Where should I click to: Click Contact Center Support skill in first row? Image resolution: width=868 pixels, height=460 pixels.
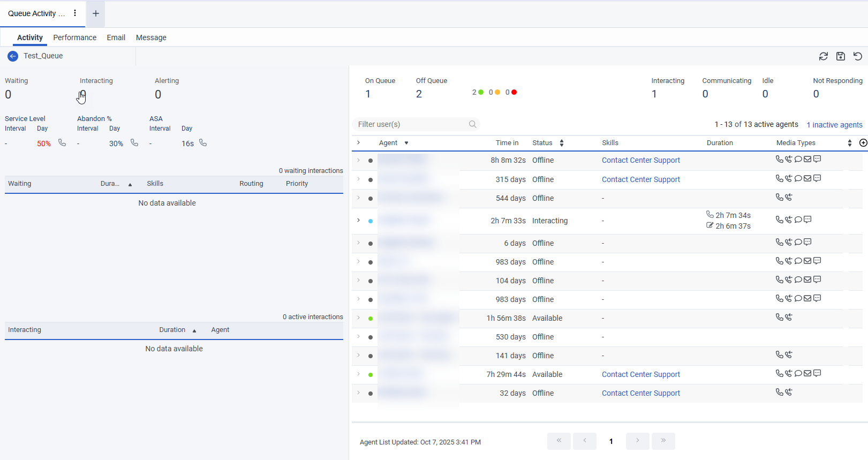point(640,160)
